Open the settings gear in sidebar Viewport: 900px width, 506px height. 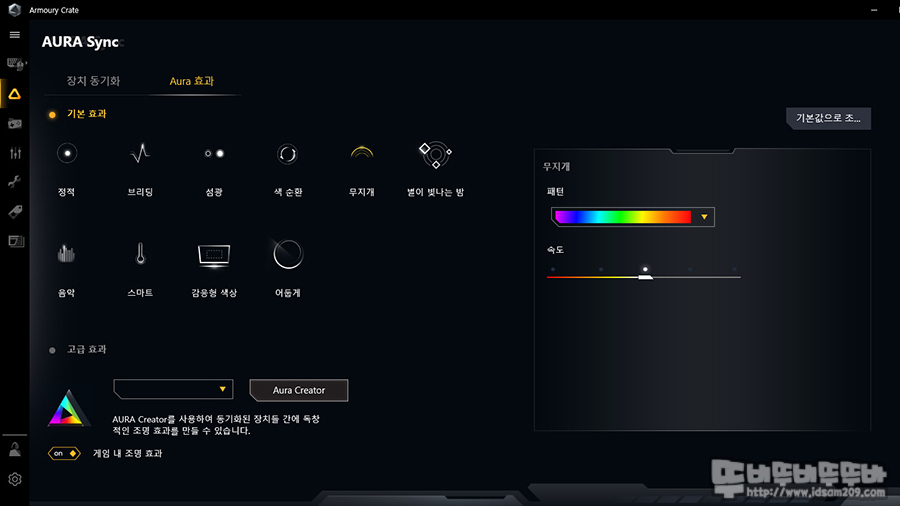(x=15, y=479)
